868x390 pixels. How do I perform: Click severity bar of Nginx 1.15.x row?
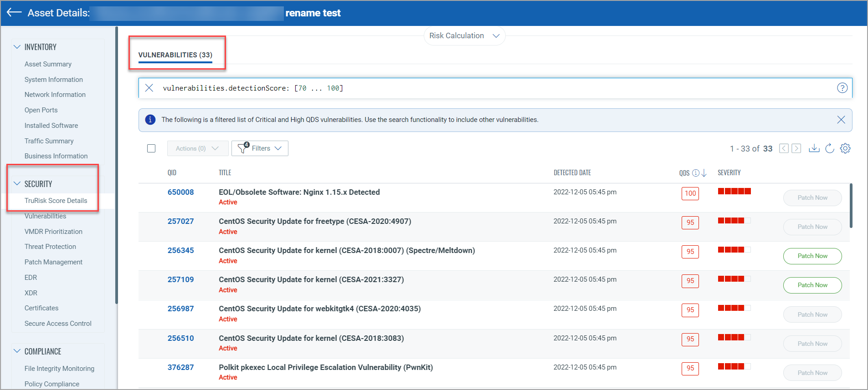click(x=734, y=192)
